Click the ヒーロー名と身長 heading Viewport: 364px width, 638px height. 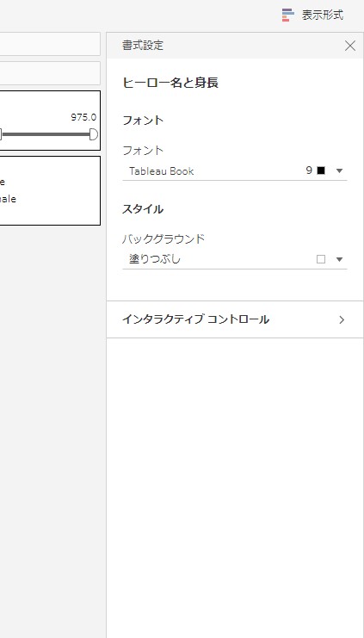pos(170,83)
